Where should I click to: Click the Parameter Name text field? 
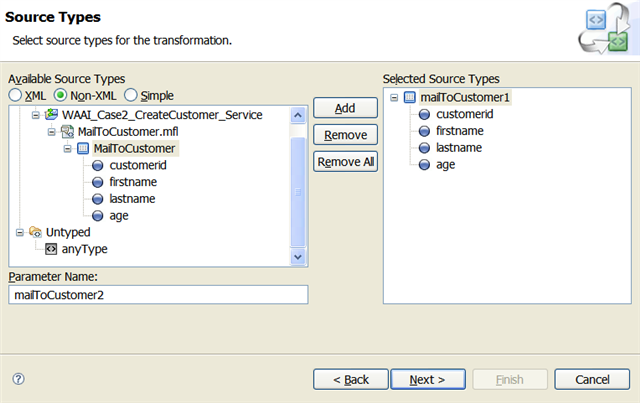click(157, 295)
